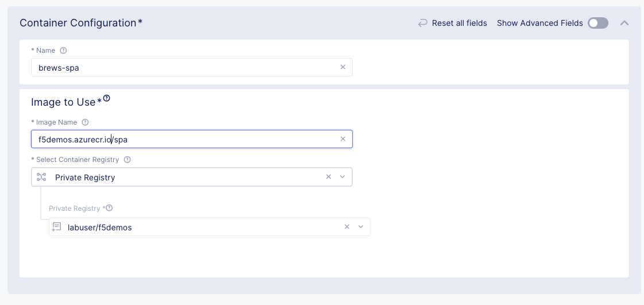The image size is (644, 305).
Task: Open help icon beside Private Registry label
Action: click(109, 208)
